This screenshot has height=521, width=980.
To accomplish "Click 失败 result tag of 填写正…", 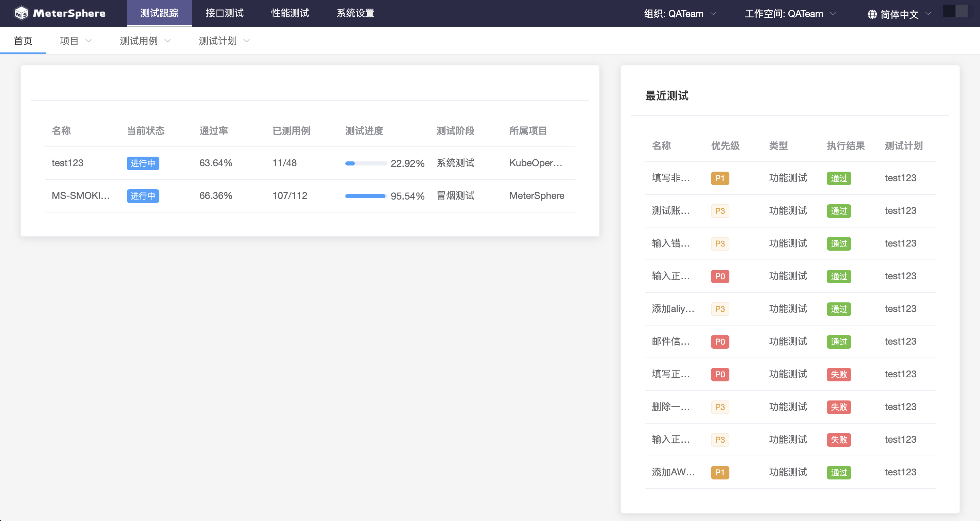I will (839, 375).
